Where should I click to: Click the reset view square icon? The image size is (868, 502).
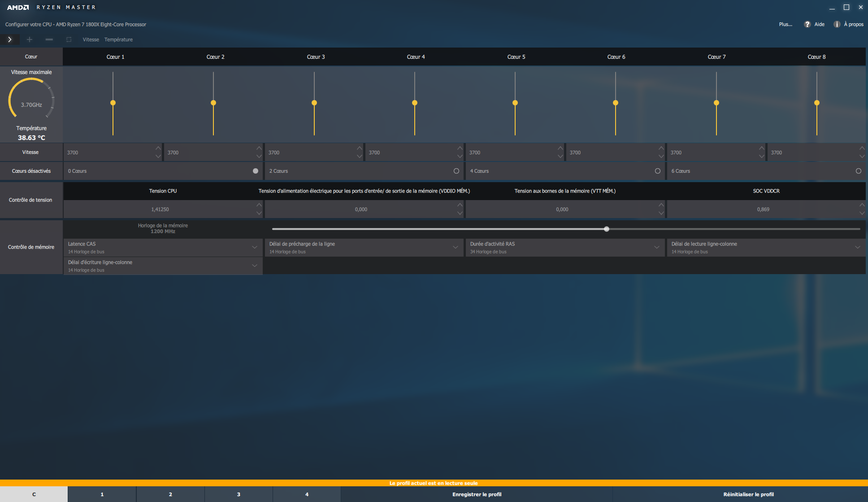point(69,39)
